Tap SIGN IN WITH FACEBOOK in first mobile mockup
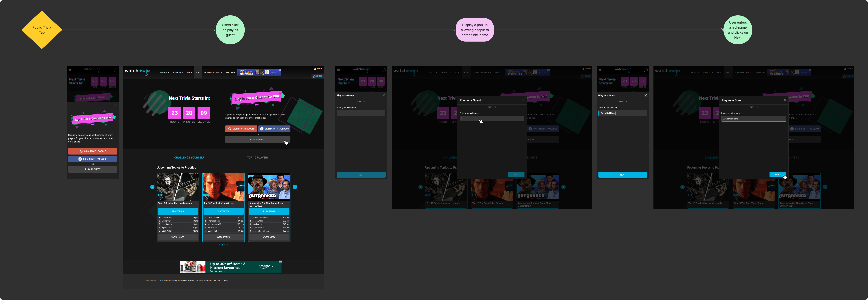The image size is (868, 300). coord(93,159)
